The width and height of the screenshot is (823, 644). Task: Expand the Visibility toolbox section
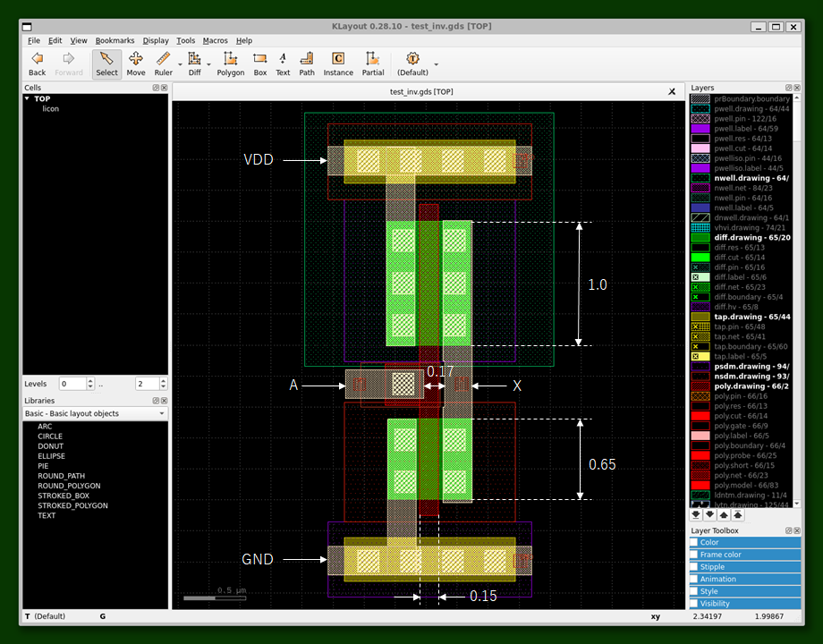tap(745, 604)
